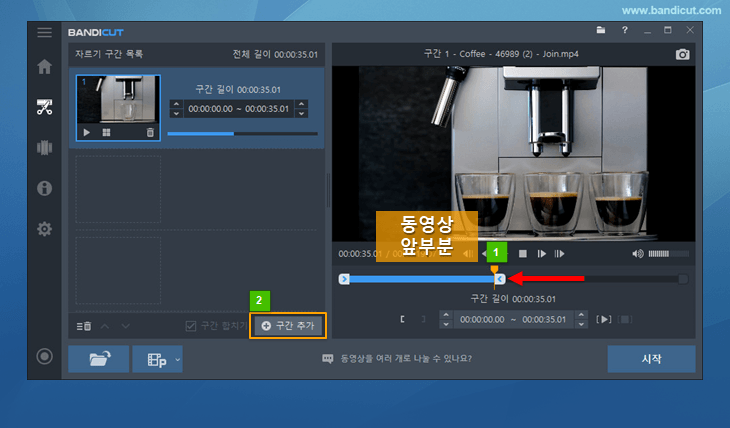
Task: Step forward one frame
Action: [x=541, y=254]
